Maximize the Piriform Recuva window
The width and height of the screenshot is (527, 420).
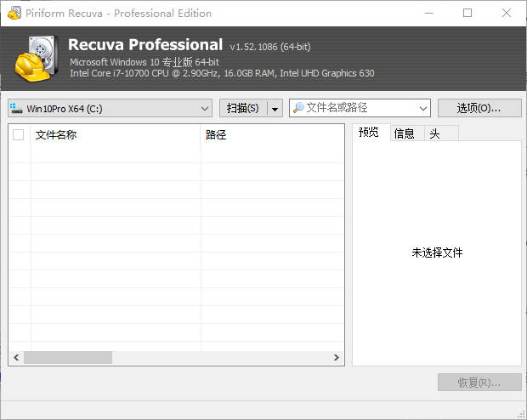[467, 13]
